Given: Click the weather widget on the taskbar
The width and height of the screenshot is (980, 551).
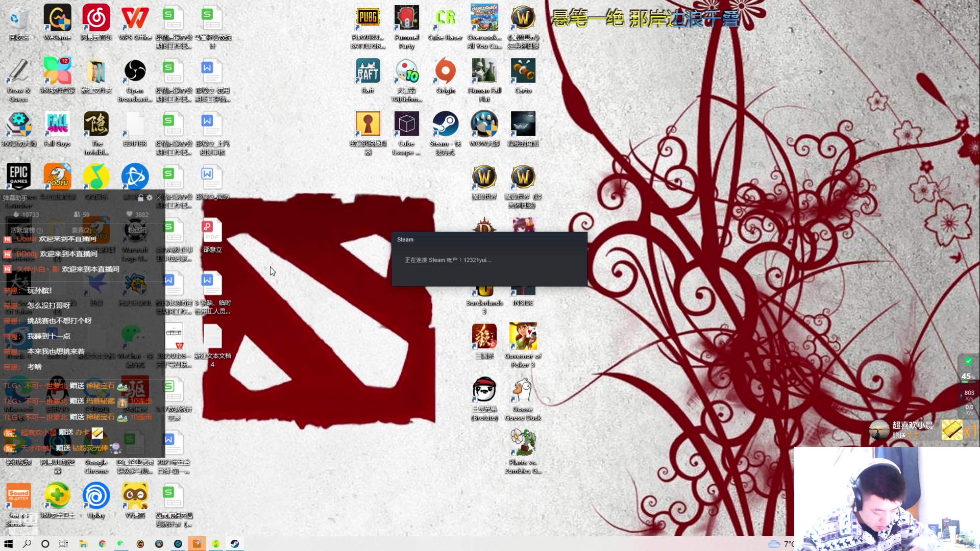Looking at the screenshot, I should click(781, 544).
